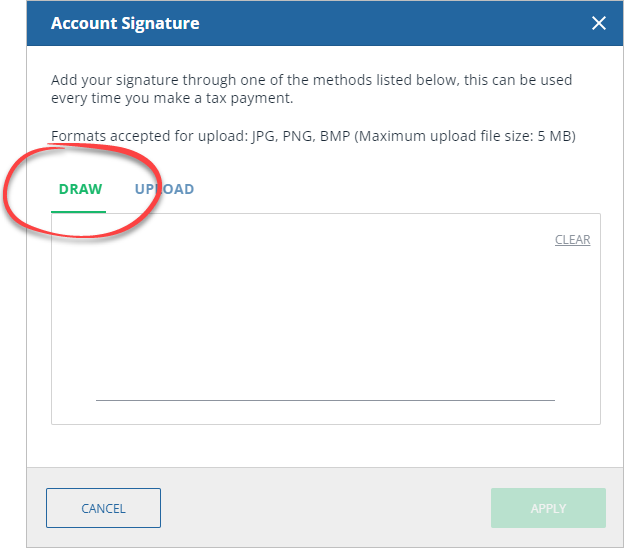
Task: Switch to the DRAW tab
Action: [x=80, y=189]
